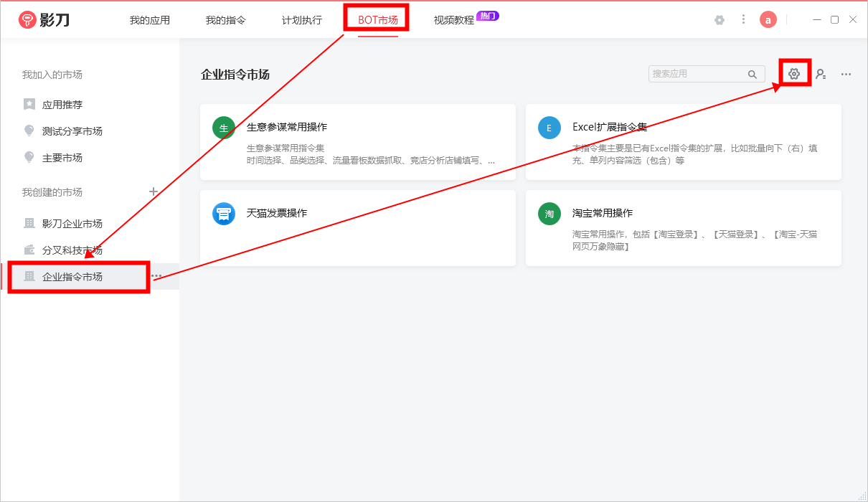Open the 淘宝常用操作 card
Image resolution: width=868 pixels, height=502 pixels.
[684, 228]
